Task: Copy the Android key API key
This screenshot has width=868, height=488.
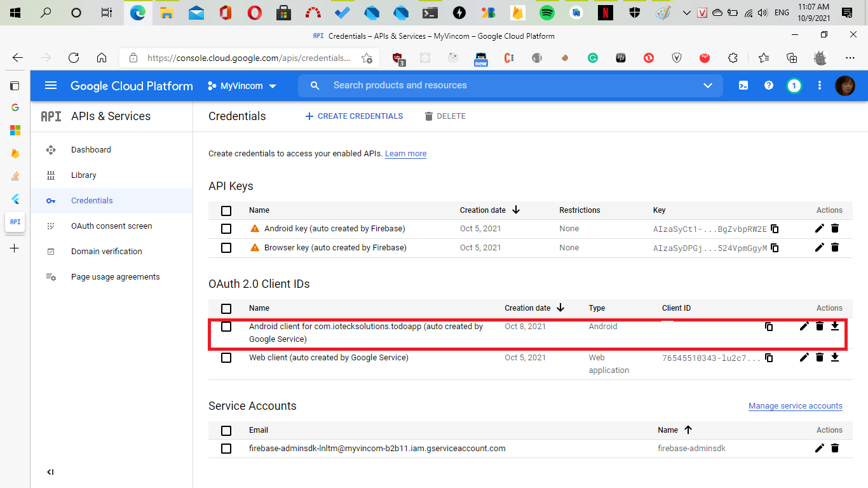Action: (775, 229)
